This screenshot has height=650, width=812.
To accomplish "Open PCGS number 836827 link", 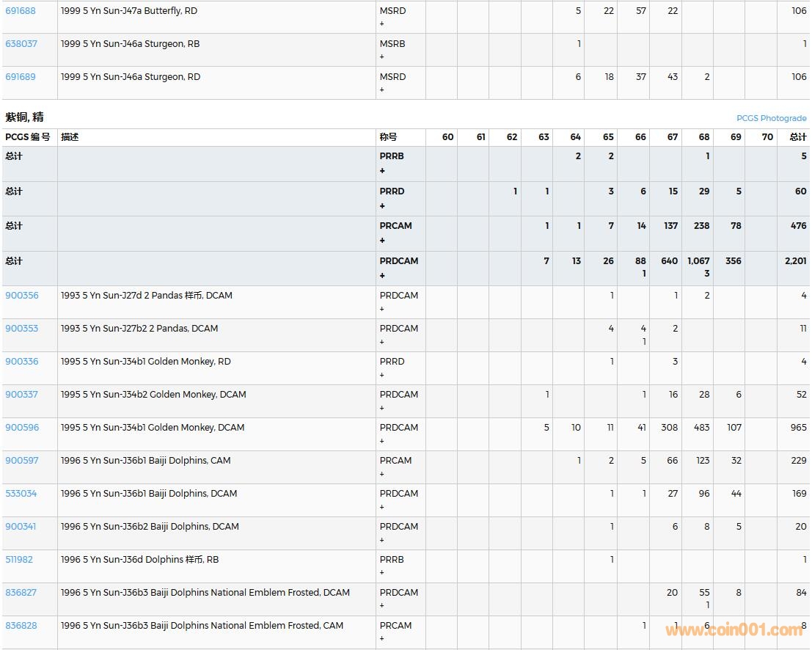I will coord(21,593).
